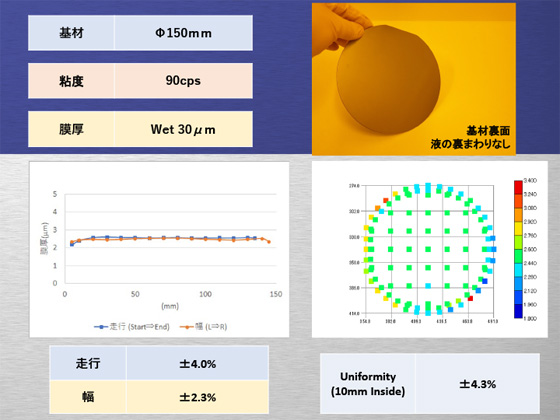The width and height of the screenshot is (560, 420).
Task: Click the Wet 30μm film thickness cell
Action: tap(184, 129)
